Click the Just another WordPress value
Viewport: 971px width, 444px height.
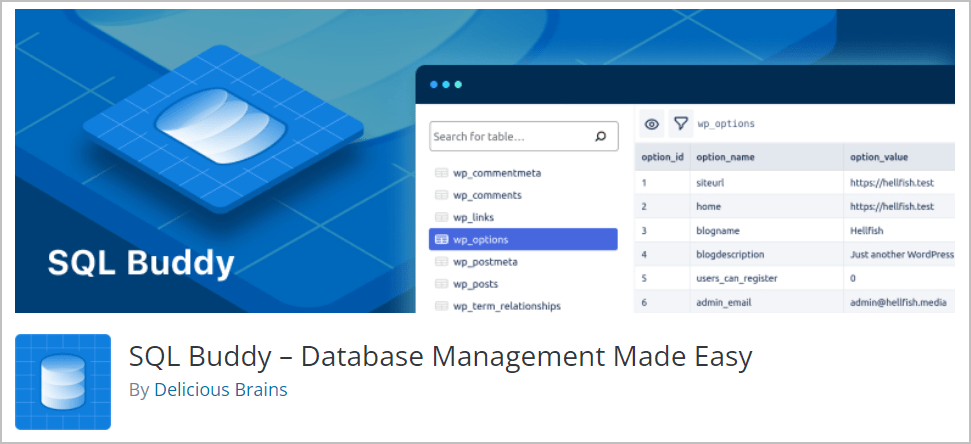coord(902,255)
